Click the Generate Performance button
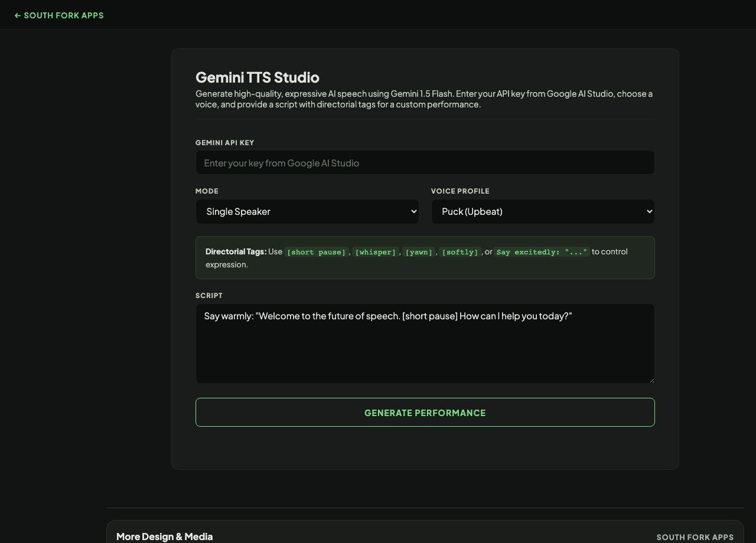Screen dimensions: 756x543 click(x=425, y=412)
